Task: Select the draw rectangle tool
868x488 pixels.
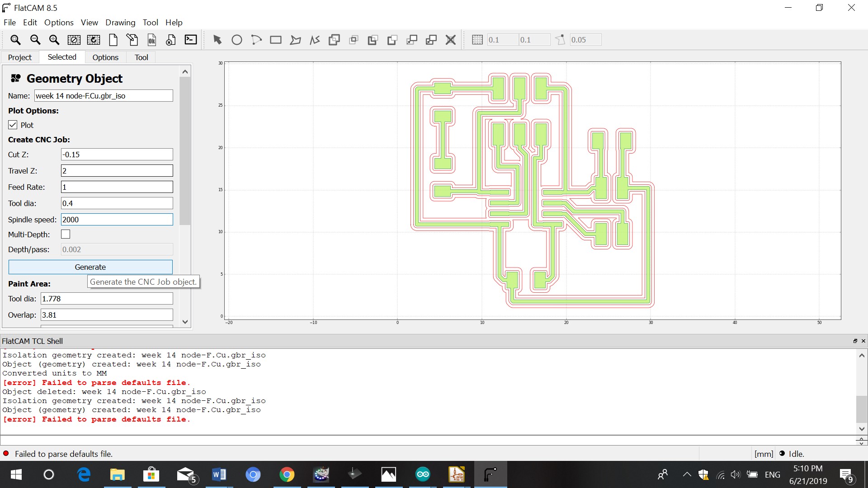Action: coord(275,40)
